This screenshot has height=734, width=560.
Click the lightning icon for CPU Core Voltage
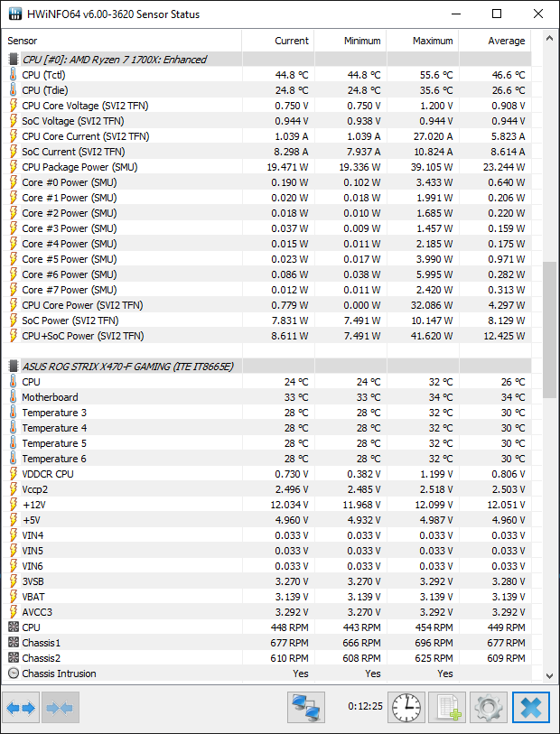pos(14,106)
